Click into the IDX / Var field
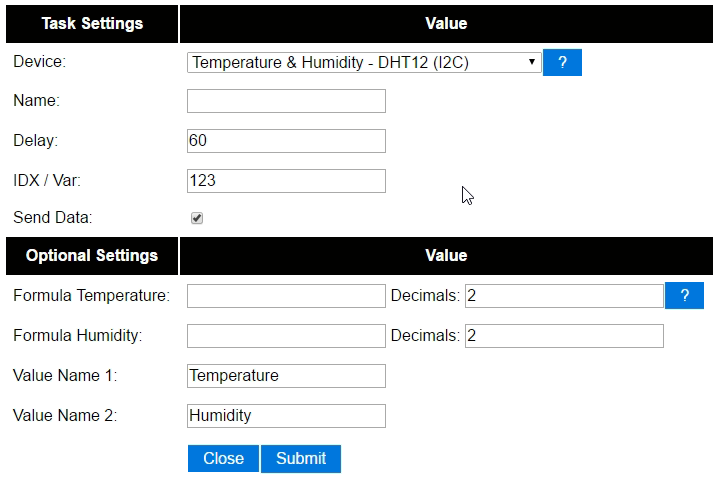This screenshot has width=719, height=479. click(286, 181)
